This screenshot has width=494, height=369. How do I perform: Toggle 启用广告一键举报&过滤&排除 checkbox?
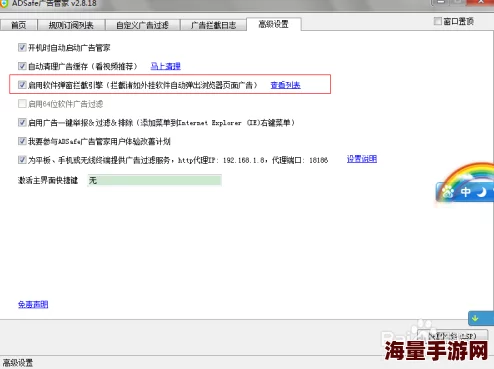(22, 122)
